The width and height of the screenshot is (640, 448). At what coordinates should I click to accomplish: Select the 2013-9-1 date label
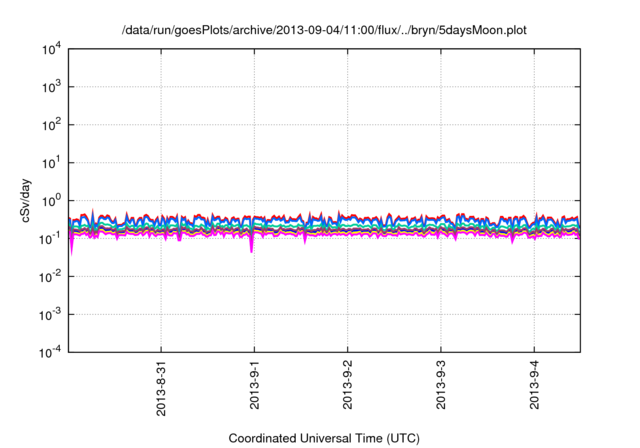click(x=254, y=385)
